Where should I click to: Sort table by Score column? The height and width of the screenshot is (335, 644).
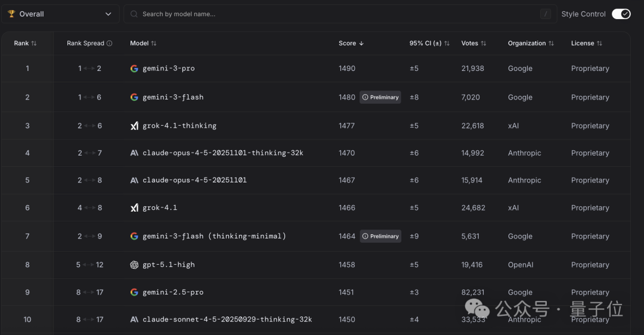[351, 43]
